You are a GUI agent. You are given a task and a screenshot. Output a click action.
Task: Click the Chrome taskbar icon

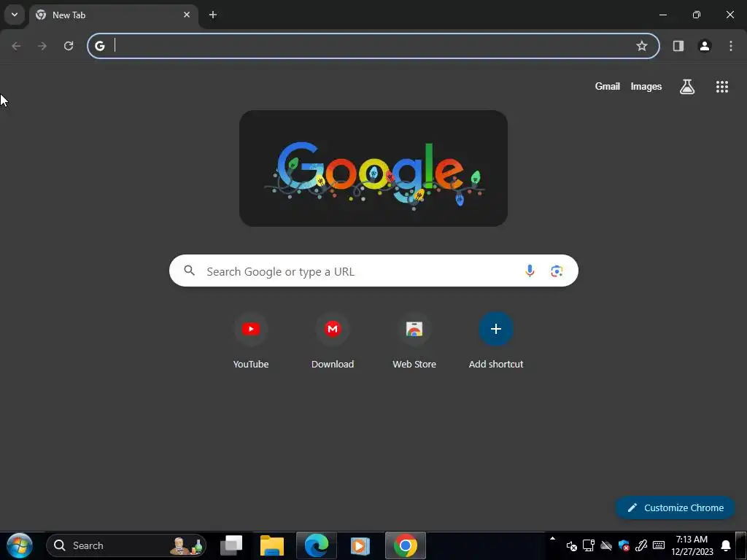[406, 545]
